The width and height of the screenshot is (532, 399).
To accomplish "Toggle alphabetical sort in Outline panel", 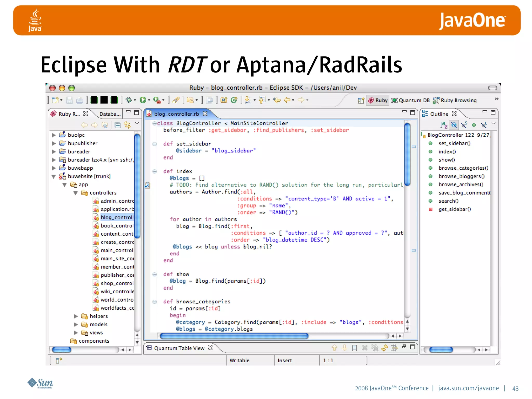I will click(x=443, y=125).
